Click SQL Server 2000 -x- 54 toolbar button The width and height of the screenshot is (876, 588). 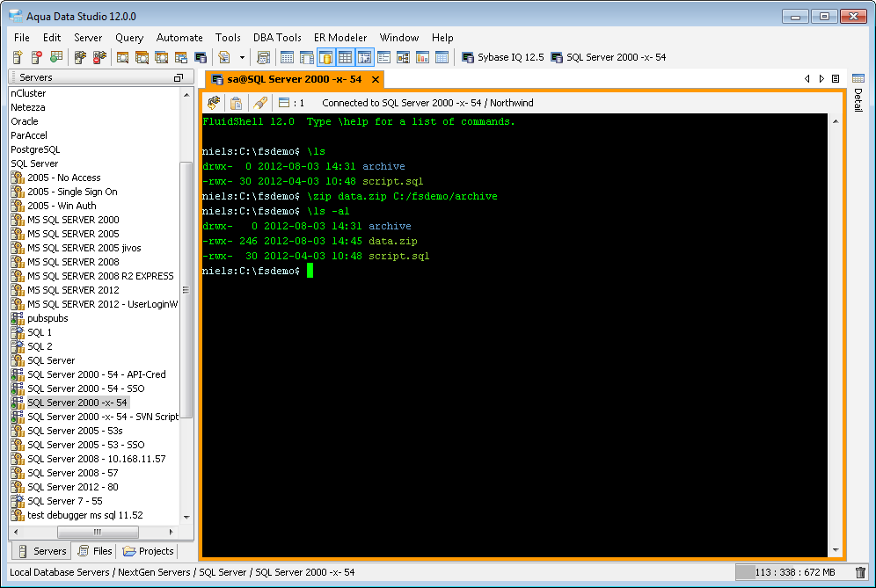click(609, 57)
